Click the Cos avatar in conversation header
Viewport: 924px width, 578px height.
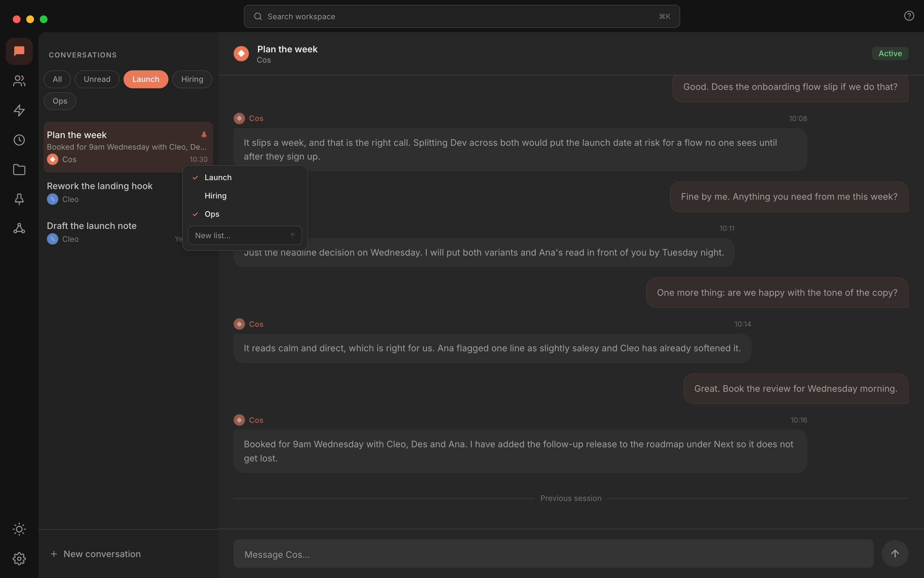[x=241, y=54]
